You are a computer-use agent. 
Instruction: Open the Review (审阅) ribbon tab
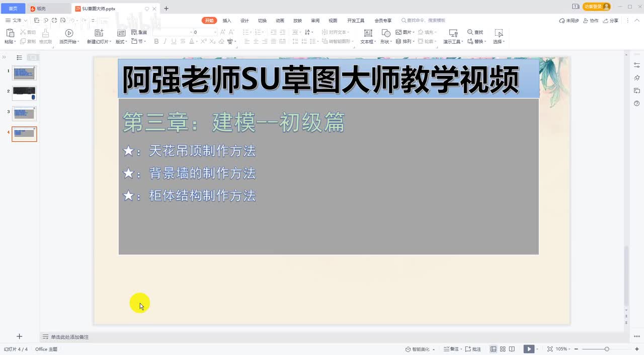pyautogui.click(x=315, y=21)
